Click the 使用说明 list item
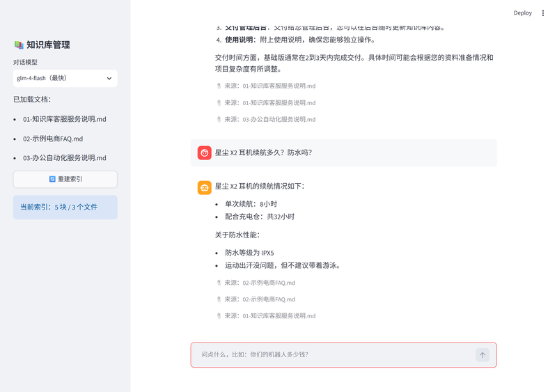 [300, 40]
